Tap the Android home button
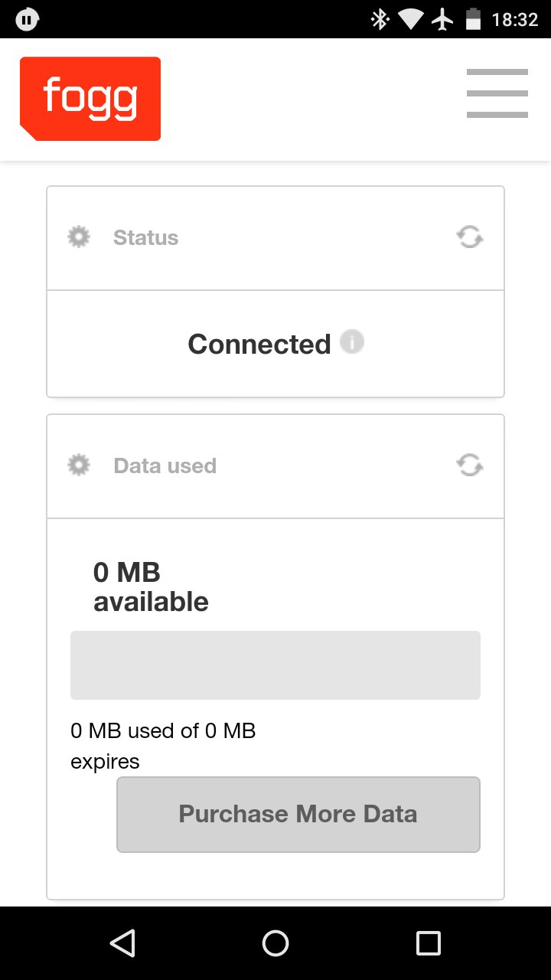Screen dimensions: 551x980 [275, 943]
